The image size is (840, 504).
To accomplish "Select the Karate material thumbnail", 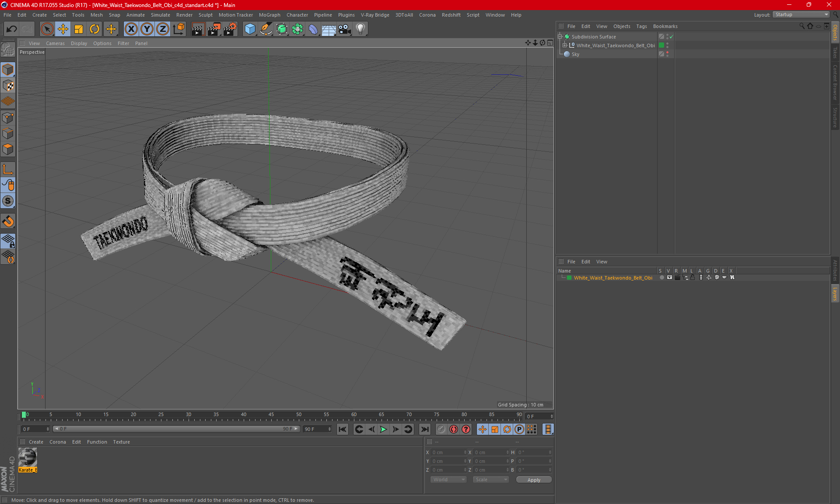I will point(28,458).
